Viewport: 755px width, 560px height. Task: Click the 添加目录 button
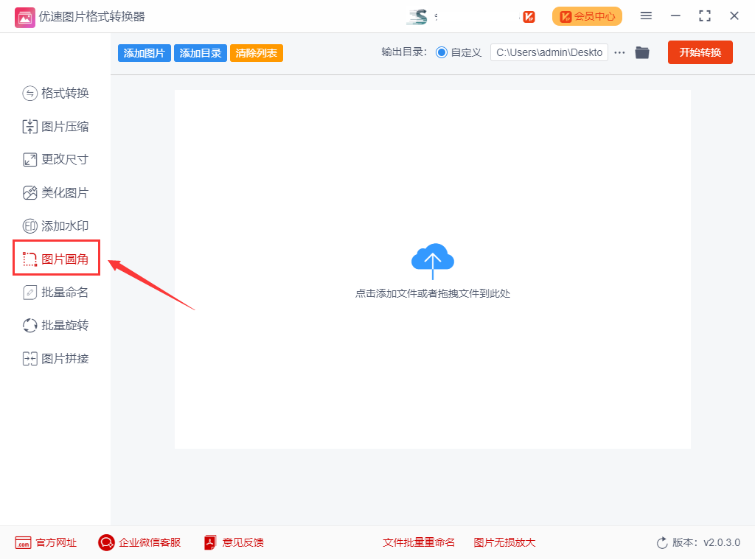click(x=201, y=53)
